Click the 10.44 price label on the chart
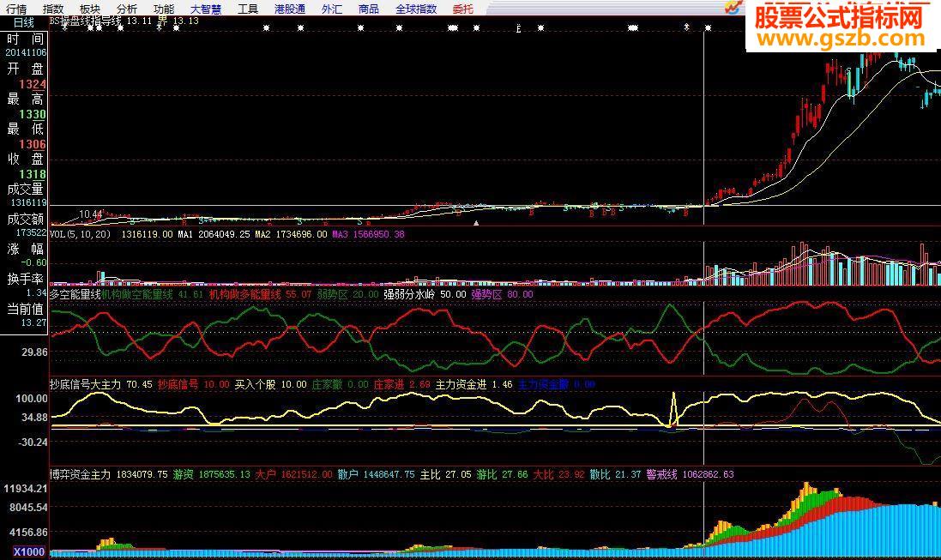941x560 pixels. [91, 214]
